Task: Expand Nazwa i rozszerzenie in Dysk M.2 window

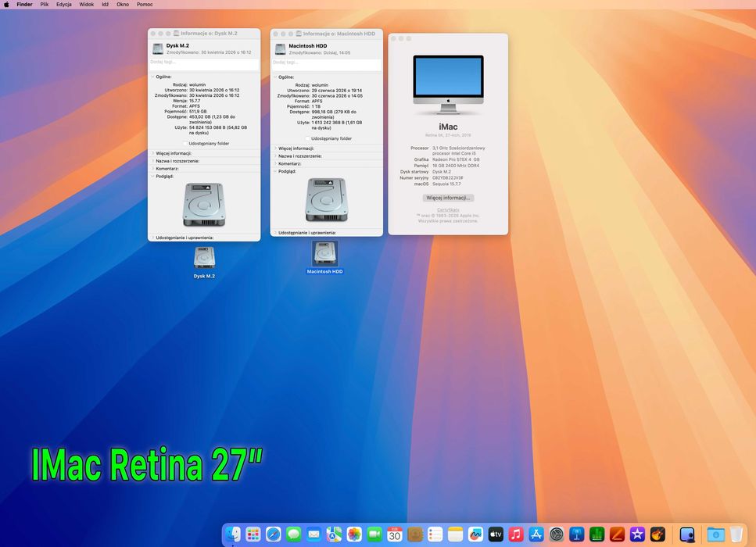Action: pyautogui.click(x=152, y=161)
